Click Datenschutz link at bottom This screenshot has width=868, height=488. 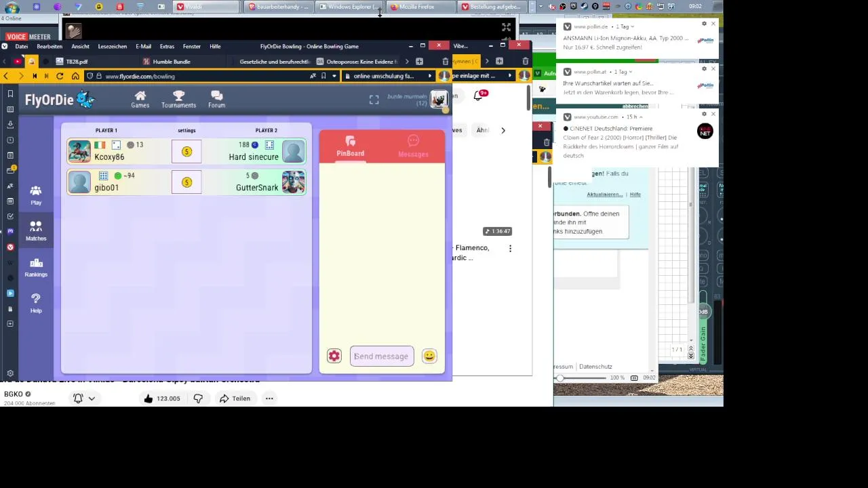click(595, 367)
